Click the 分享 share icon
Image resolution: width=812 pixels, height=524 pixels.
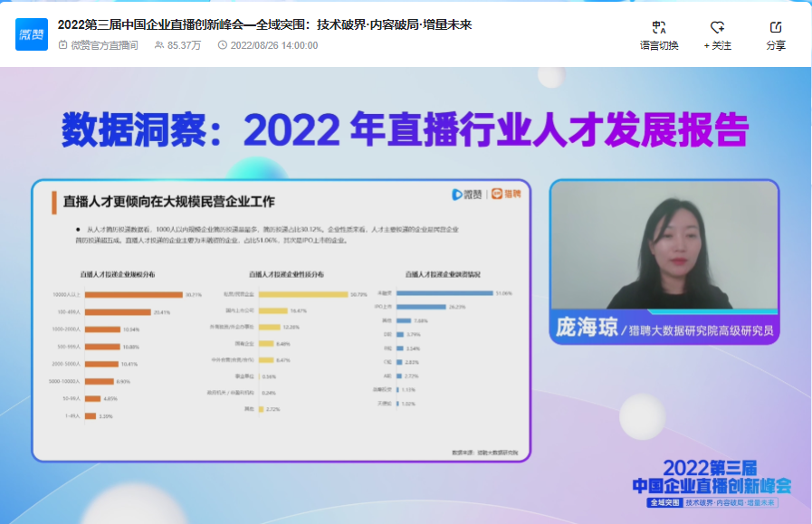[x=775, y=27]
